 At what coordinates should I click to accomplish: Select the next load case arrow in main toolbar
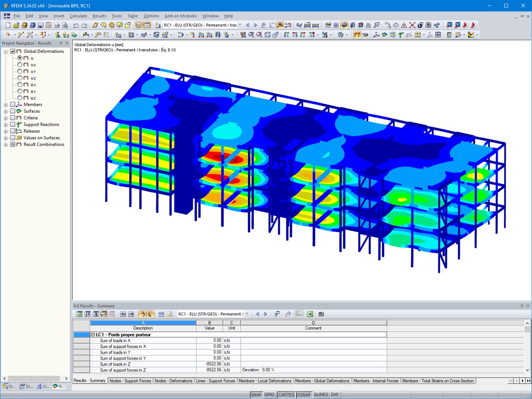(x=255, y=25)
